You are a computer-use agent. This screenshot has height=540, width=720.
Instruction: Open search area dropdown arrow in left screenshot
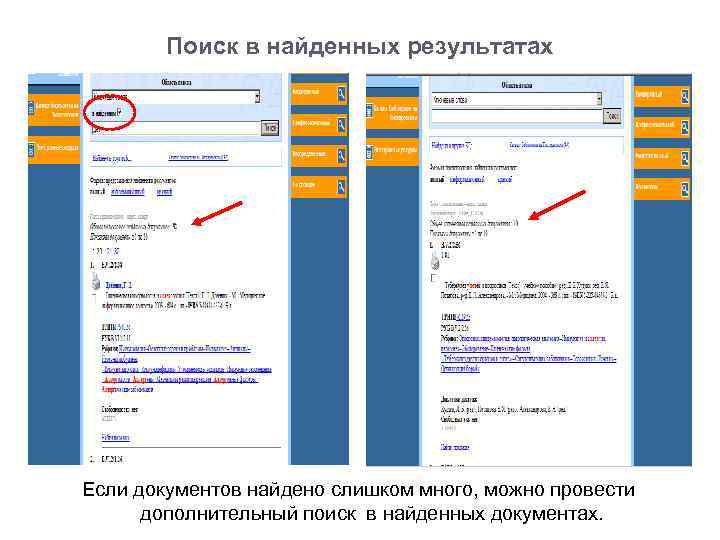[x=257, y=96]
